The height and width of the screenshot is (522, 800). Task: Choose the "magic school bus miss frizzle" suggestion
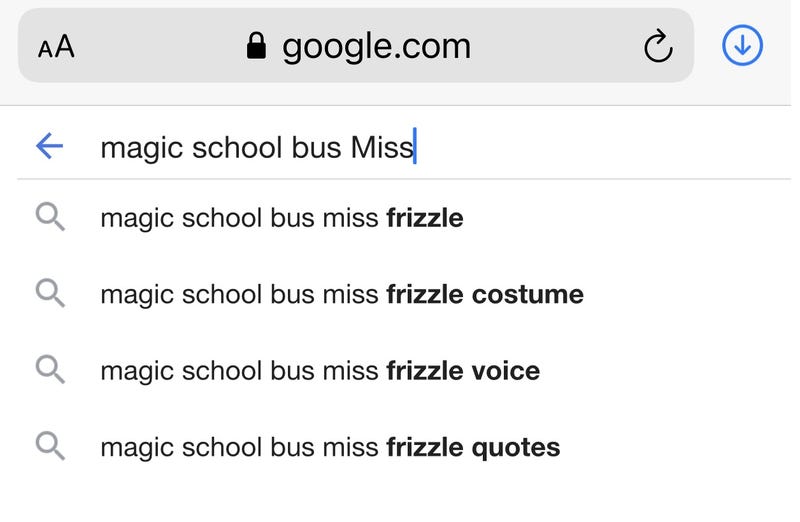[x=282, y=218]
